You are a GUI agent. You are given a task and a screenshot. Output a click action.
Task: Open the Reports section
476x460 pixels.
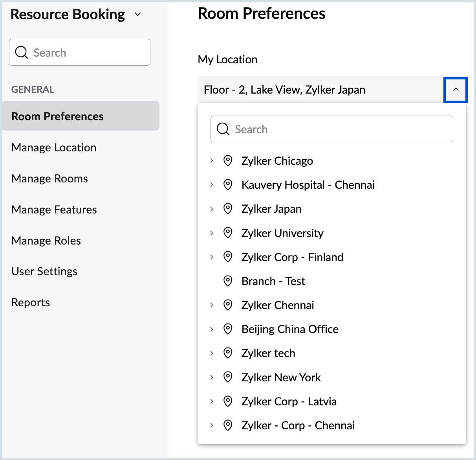(31, 302)
